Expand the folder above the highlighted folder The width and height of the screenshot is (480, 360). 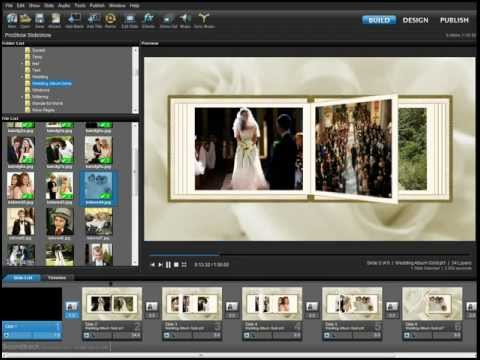pos(22,77)
